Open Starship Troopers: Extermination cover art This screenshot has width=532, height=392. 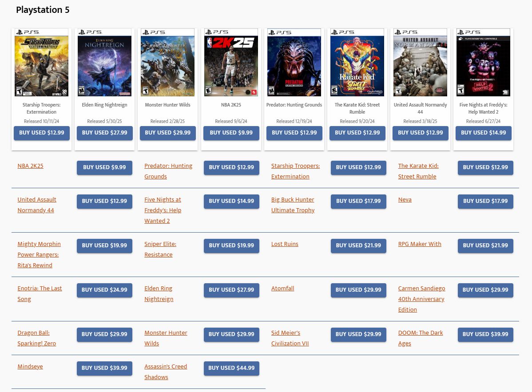click(x=41, y=63)
